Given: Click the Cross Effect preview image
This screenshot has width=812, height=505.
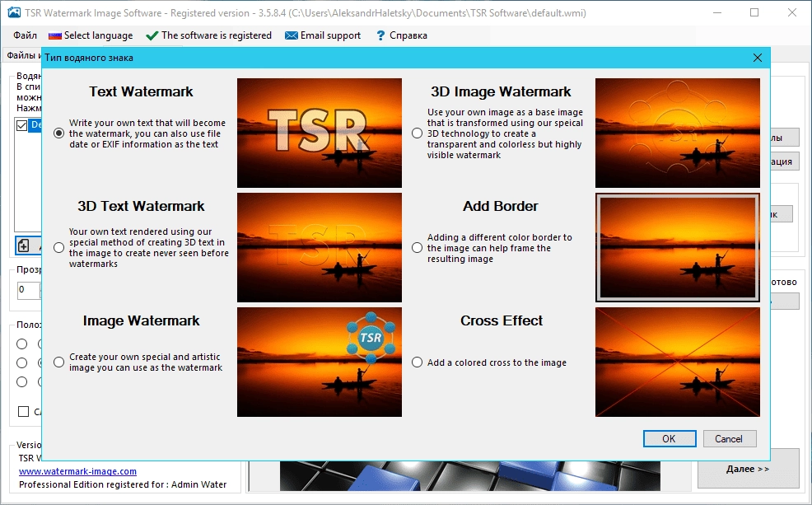Looking at the screenshot, I should [678, 362].
